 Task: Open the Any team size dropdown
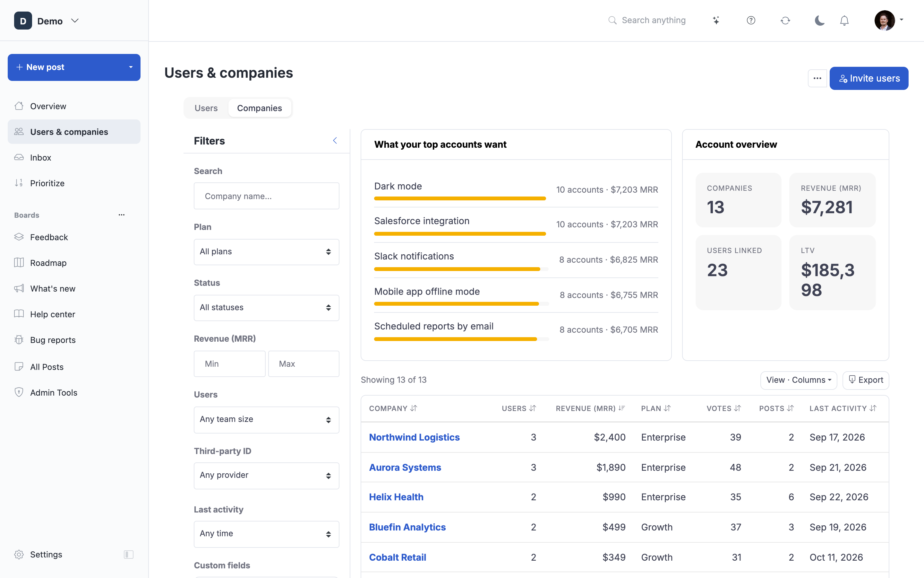click(266, 420)
